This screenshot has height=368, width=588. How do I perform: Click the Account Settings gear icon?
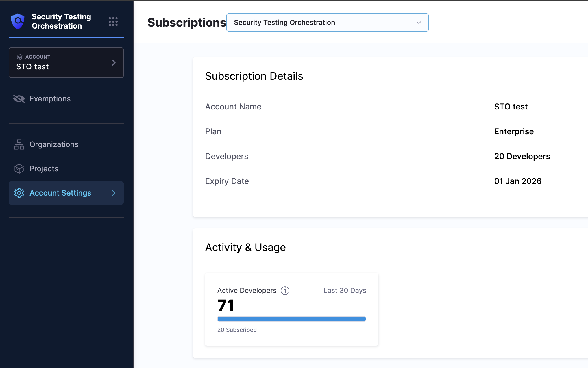(19, 193)
